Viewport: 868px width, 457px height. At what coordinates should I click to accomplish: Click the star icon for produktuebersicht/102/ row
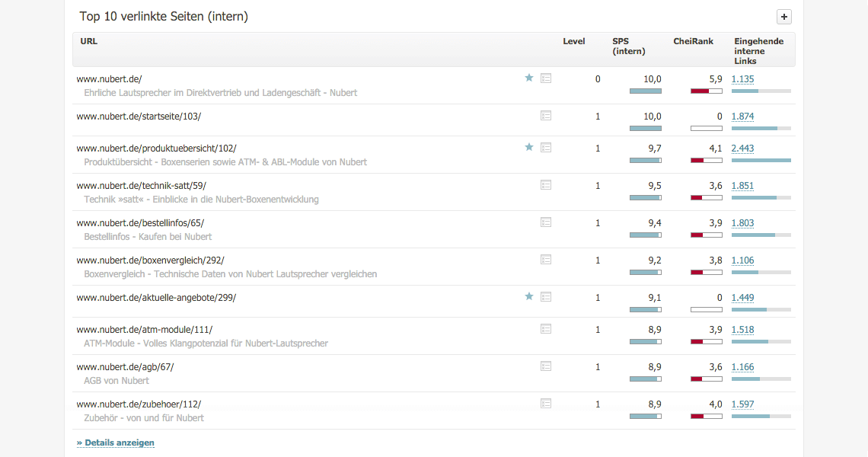pyautogui.click(x=529, y=147)
